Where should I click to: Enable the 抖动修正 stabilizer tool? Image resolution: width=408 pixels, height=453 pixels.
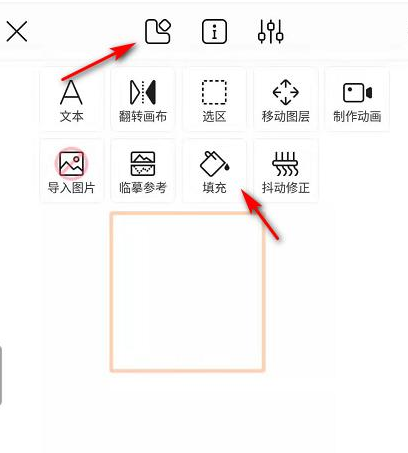tap(286, 170)
